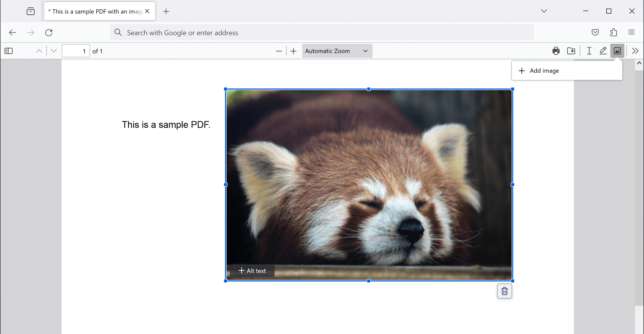Zoom in with the plus icon
Image resolution: width=644 pixels, height=334 pixels.
point(293,51)
